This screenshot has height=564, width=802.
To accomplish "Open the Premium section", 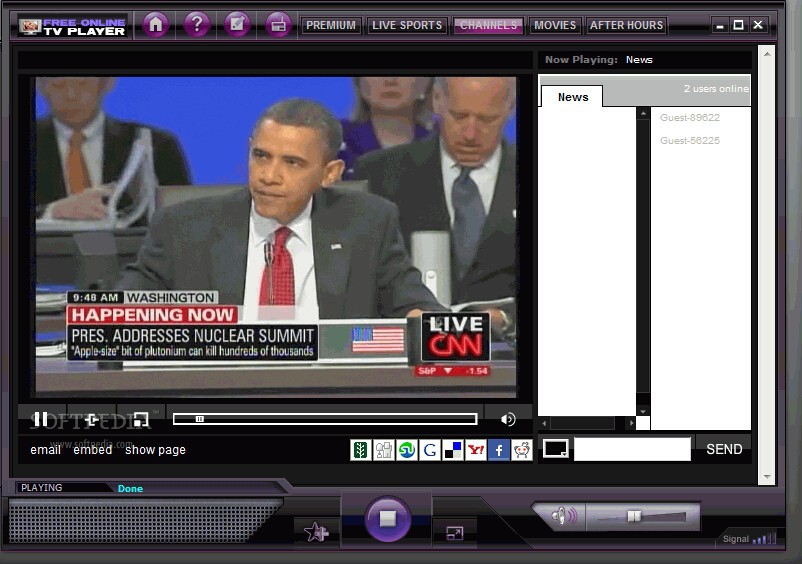I will (330, 25).
